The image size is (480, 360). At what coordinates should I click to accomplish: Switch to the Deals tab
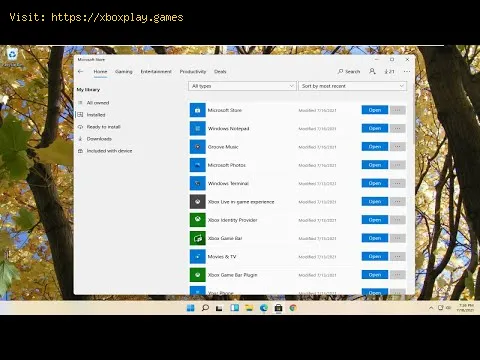tap(220, 72)
